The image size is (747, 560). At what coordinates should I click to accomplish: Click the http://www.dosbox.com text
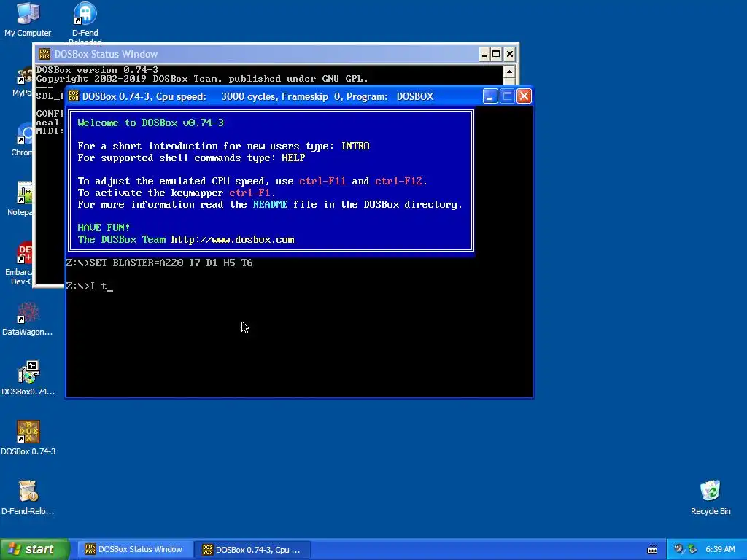tap(233, 239)
